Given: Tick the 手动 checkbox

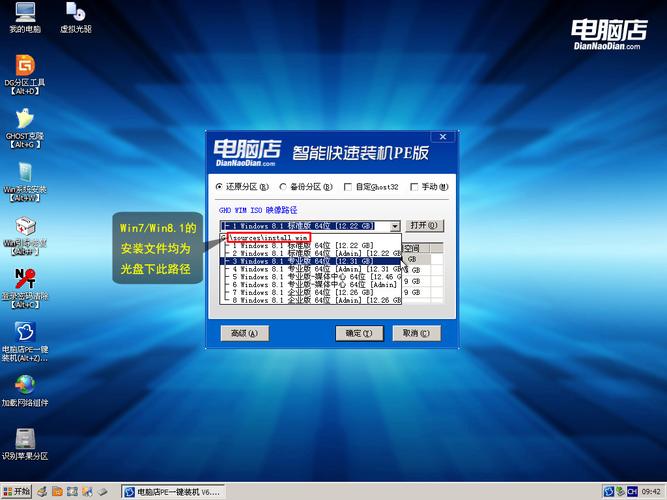Looking at the screenshot, I should tap(414, 187).
